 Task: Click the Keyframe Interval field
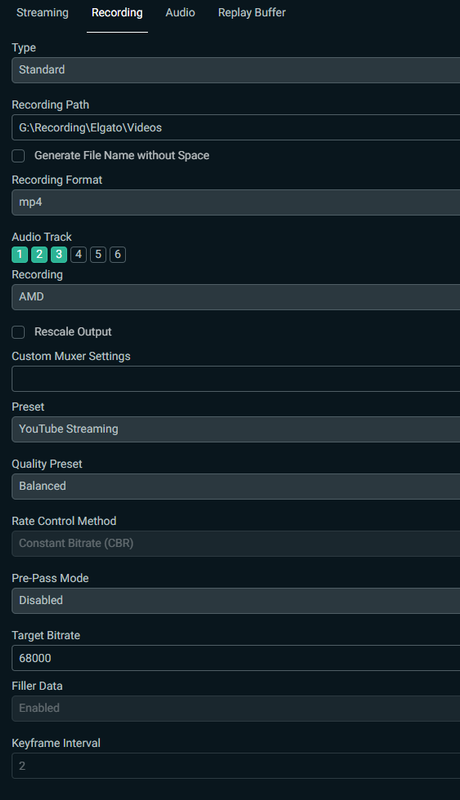(236, 765)
